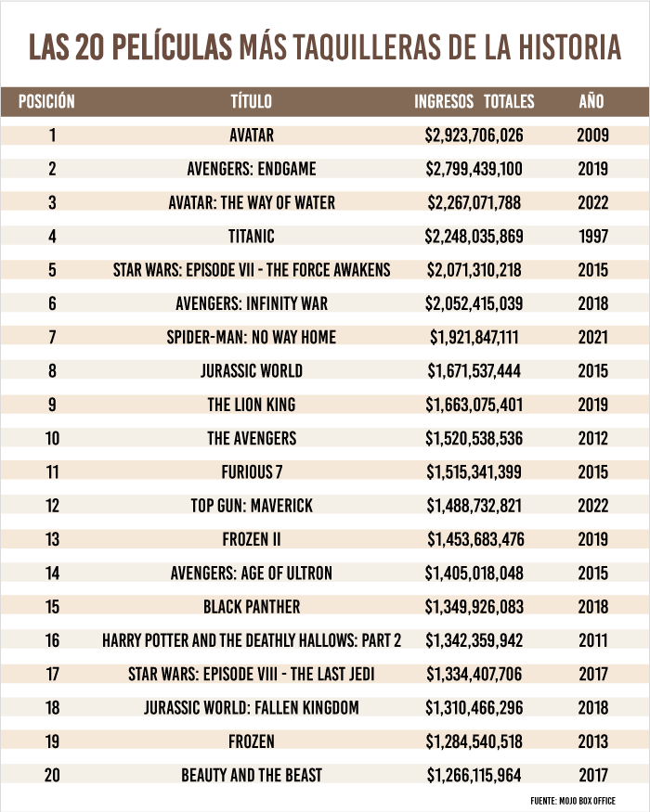Screen dimensions: 650x812
Task: Select the INGRESOS TOTALES column header
Action: [474, 101]
